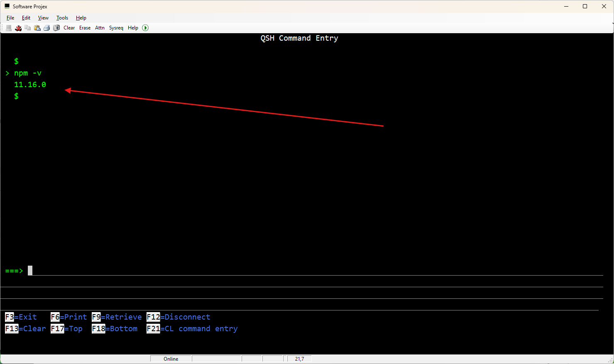Open the View menu
The width and height of the screenshot is (614, 364).
pyautogui.click(x=43, y=18)
